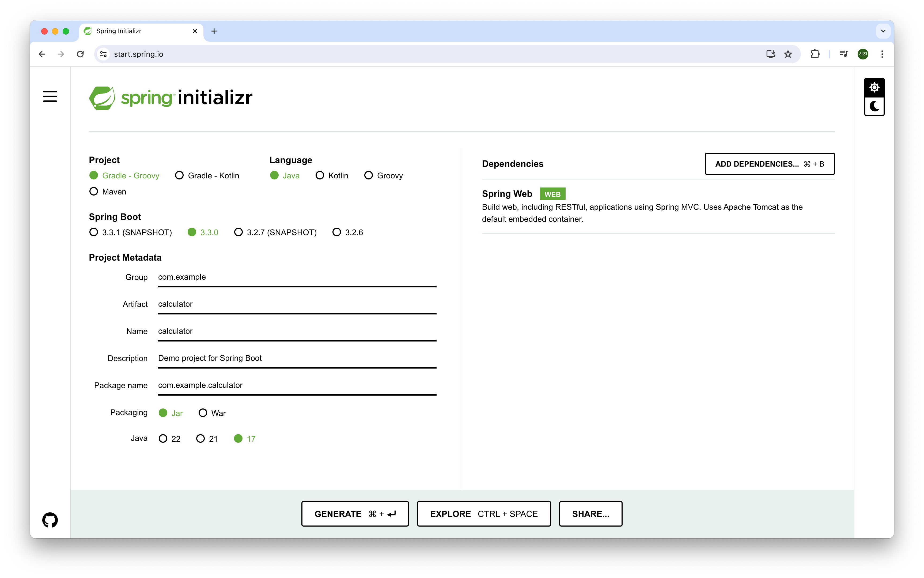This screenshot has height=578, width=924.
Task: Choose Java as the language
Action: (x=285, y=175)
